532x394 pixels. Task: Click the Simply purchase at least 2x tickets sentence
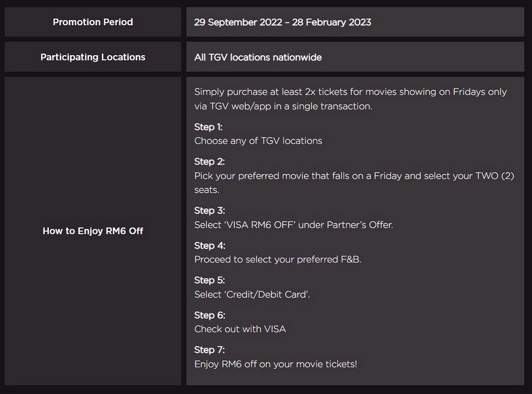pos(350,99)
